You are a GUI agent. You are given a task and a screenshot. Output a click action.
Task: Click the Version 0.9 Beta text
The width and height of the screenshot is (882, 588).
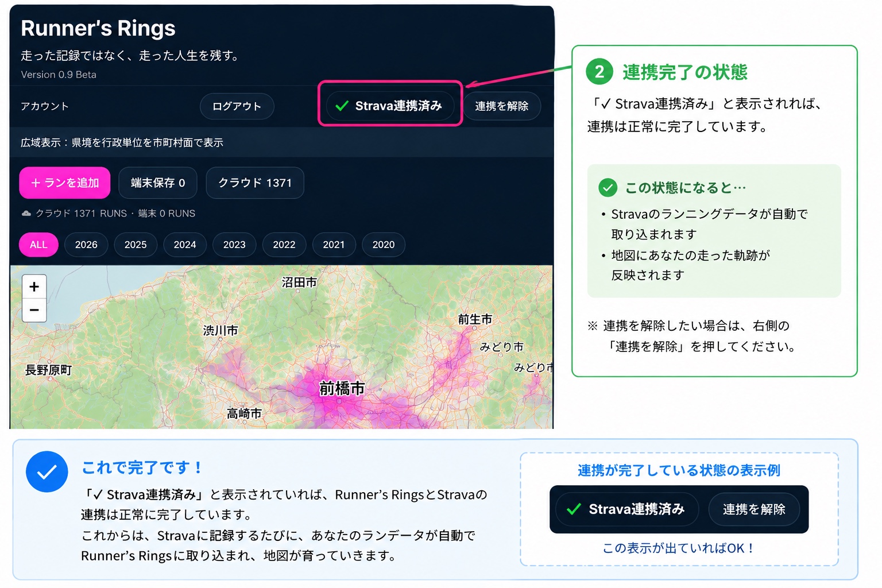[59, 75]
